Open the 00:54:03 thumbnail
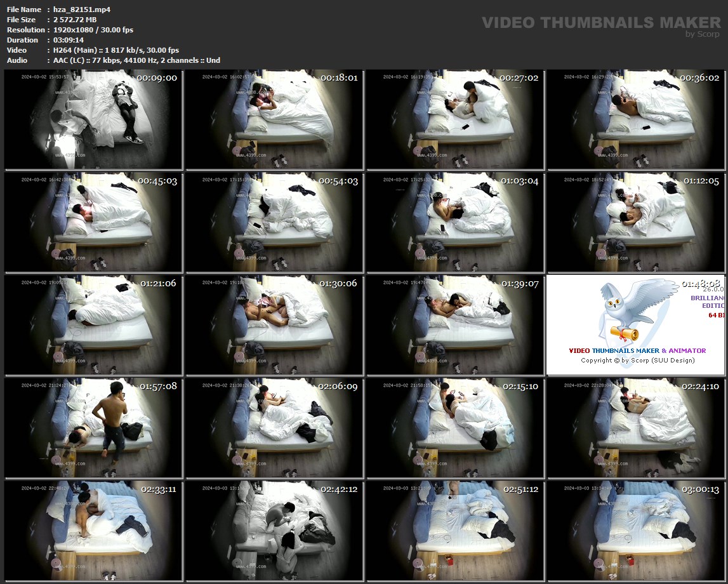The image size is (728, 584). click(274, 222)
